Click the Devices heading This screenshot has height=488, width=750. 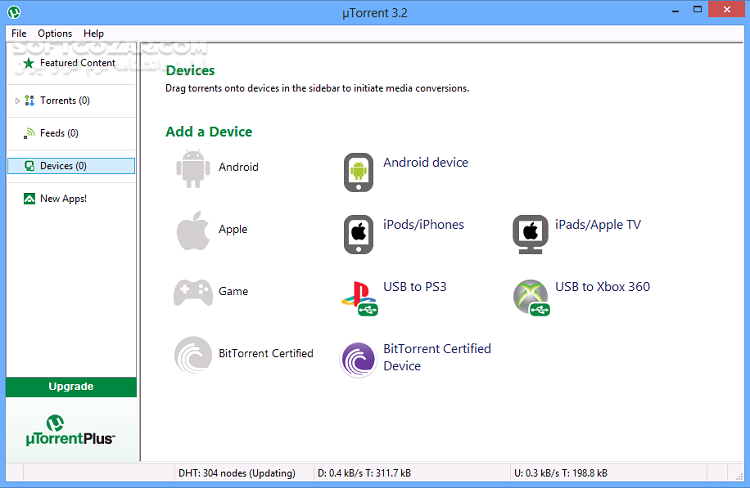[190, 70]
